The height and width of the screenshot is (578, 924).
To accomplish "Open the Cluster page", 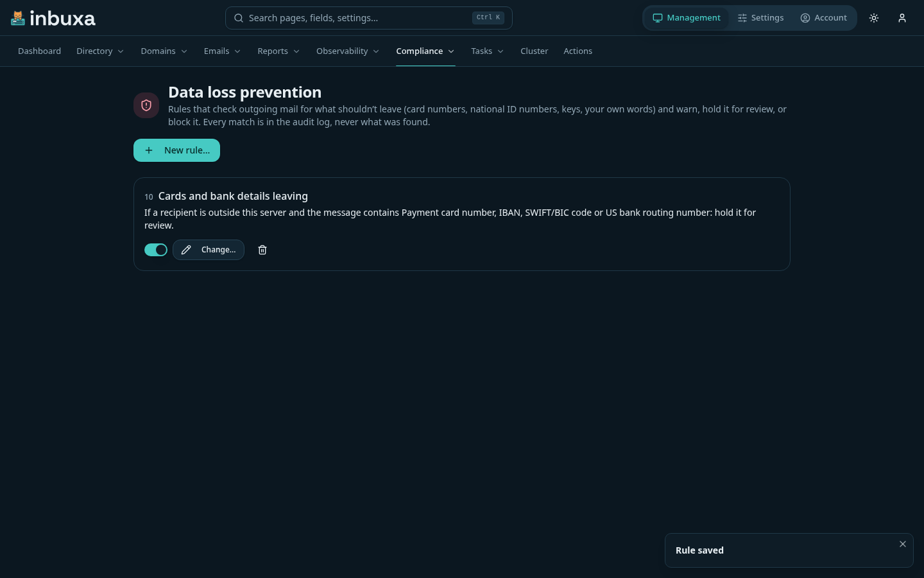I will click(535, 51).
